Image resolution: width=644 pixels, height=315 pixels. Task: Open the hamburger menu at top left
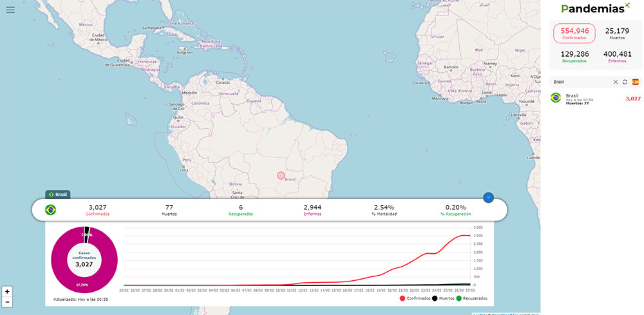[x=10, y=10]
